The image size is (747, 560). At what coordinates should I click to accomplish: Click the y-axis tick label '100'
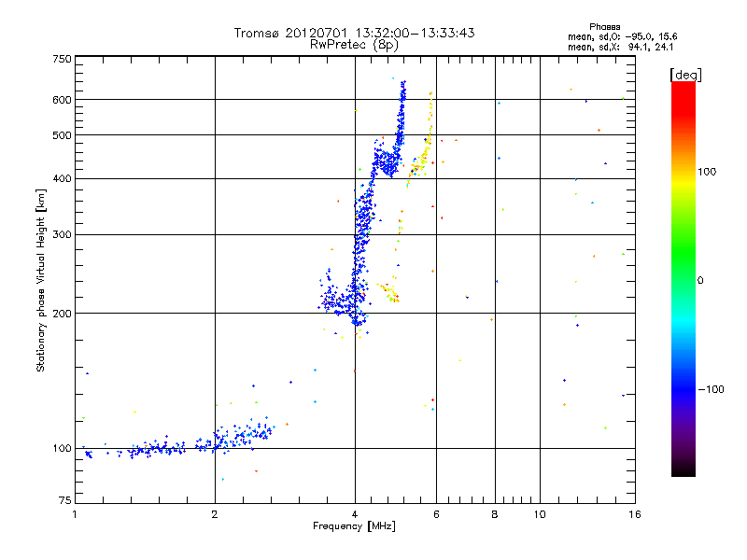coord(63,449)
